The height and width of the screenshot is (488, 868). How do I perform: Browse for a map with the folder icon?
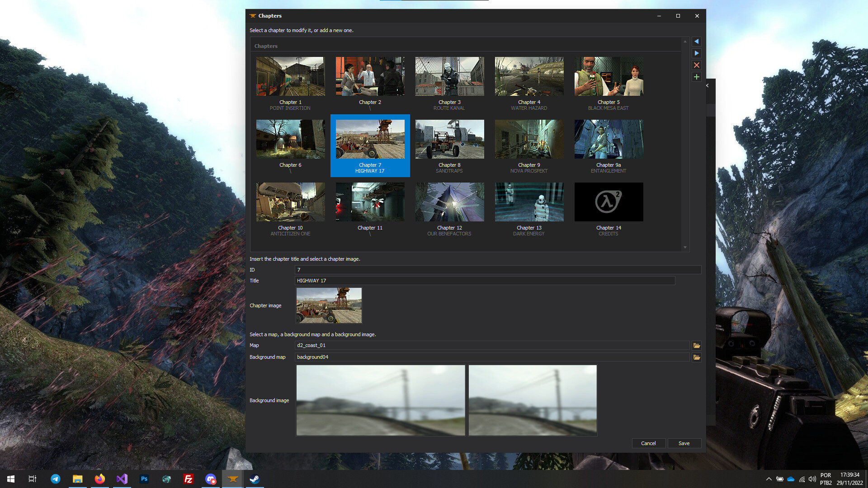696,346
